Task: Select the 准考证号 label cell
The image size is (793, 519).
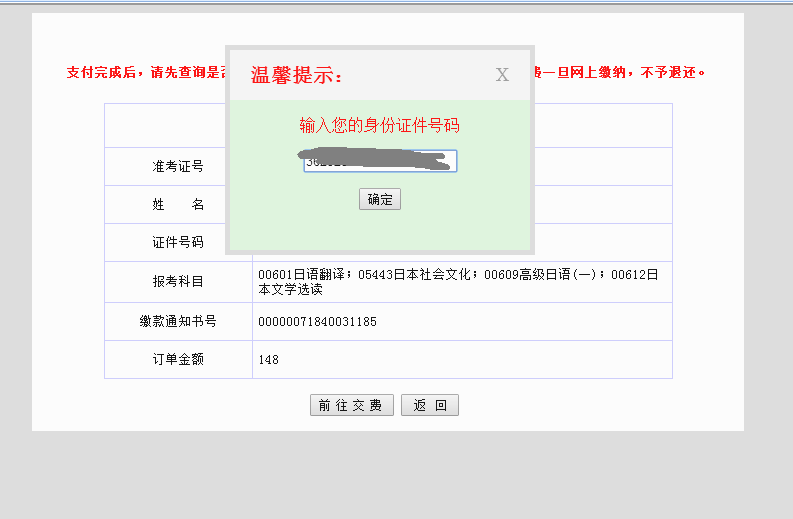Action: (178, 167)
